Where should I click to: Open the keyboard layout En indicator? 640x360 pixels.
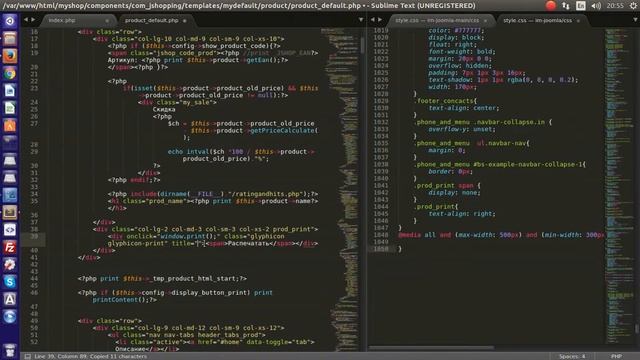pos(580,5)
